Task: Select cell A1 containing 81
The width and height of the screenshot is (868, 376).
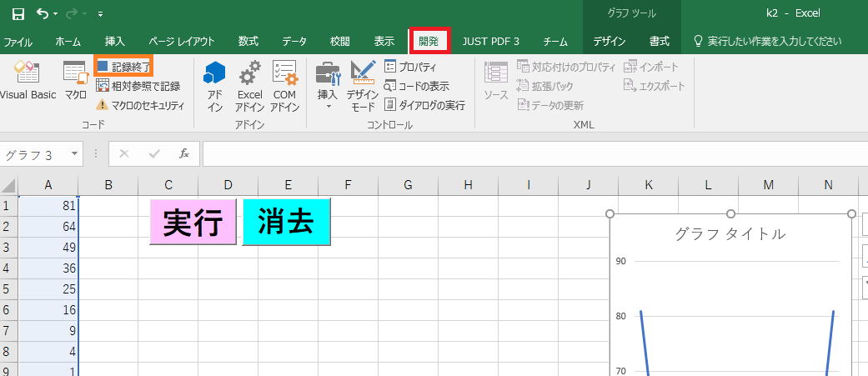Action: pyautogui.click(x=48, y=206)
